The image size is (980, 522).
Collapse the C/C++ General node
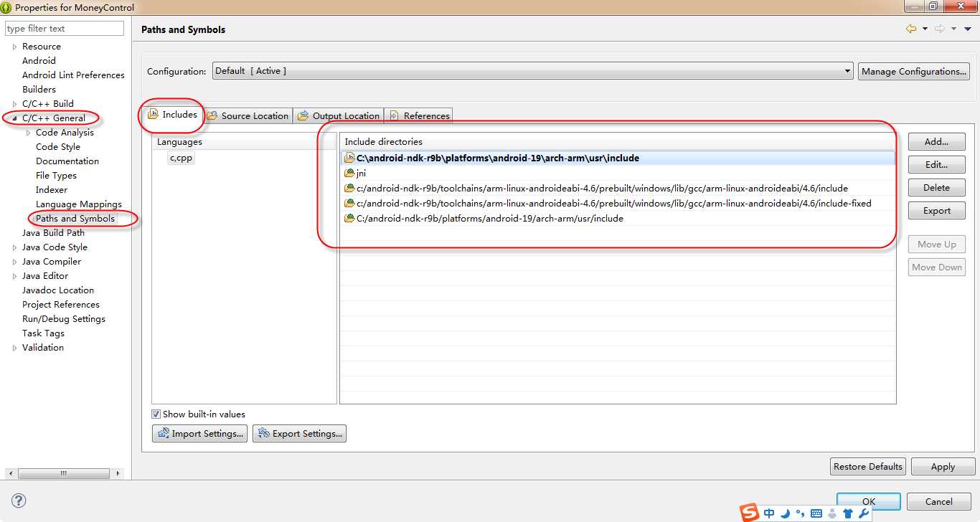[x=14, y=118]
